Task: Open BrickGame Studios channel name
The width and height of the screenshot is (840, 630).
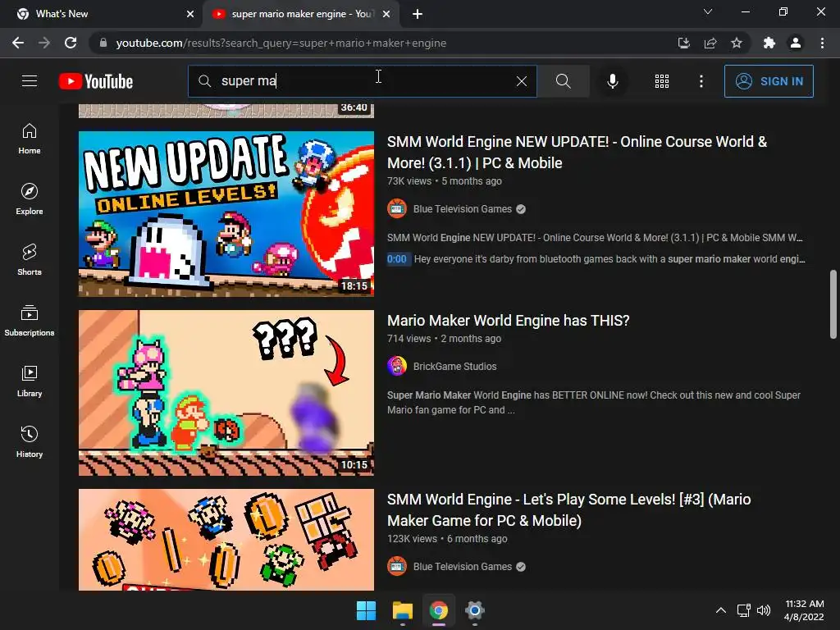Action: (454, 367)
